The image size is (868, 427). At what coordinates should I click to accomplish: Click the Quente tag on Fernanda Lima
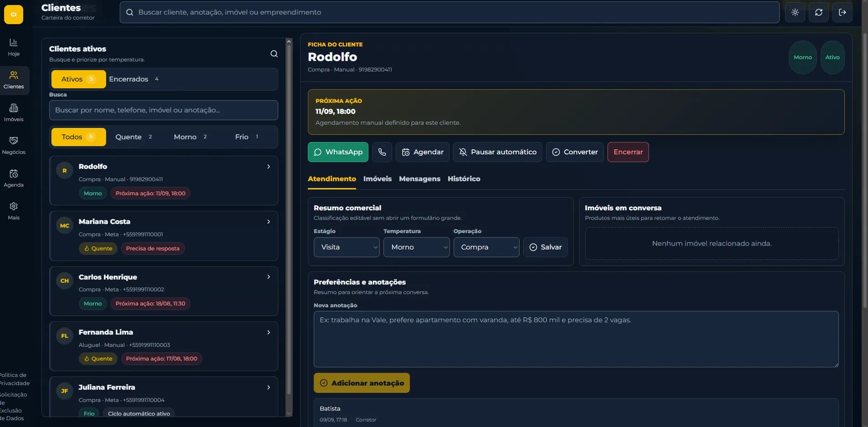98,359
